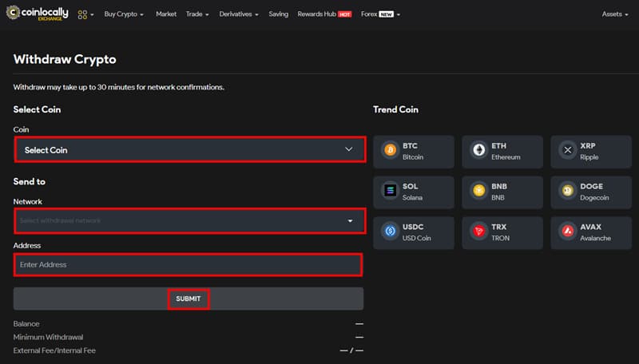Expand the Trade menu
This screenshot has width=639, height=364.
(197, 14)
